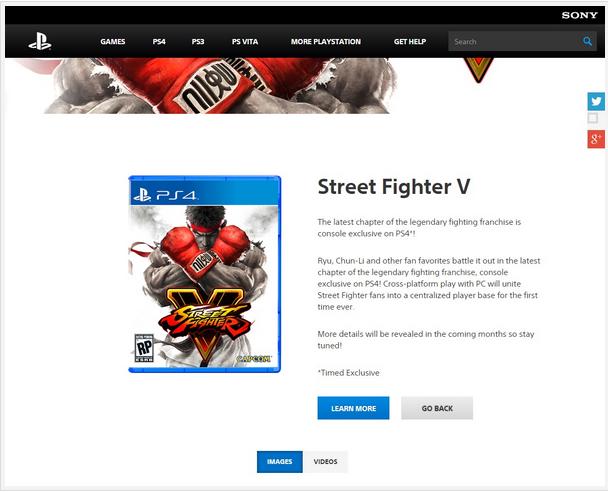Open the MORE PLAYSTATION menu
This screenshot has width=608, height=492.
(x=326, y=41)
